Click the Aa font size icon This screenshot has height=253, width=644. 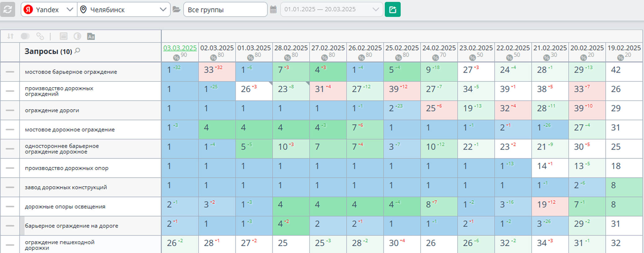[91, 36]
